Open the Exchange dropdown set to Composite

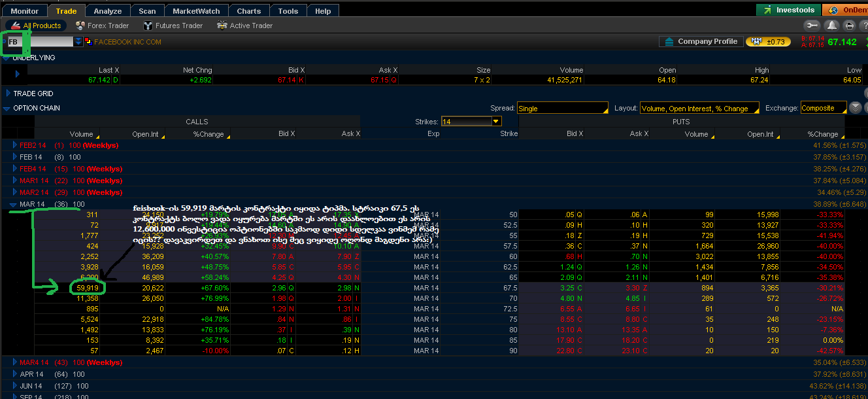click(823, 109)
